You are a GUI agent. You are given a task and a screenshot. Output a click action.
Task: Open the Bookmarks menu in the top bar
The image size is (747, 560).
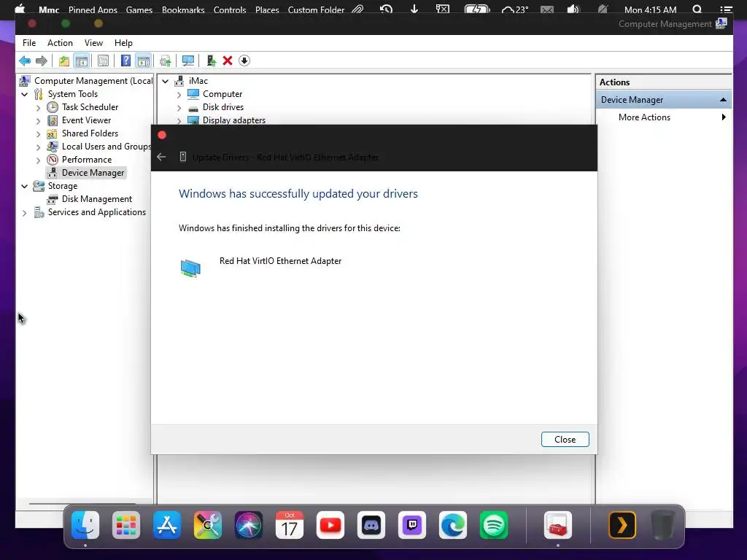(183, 9)
